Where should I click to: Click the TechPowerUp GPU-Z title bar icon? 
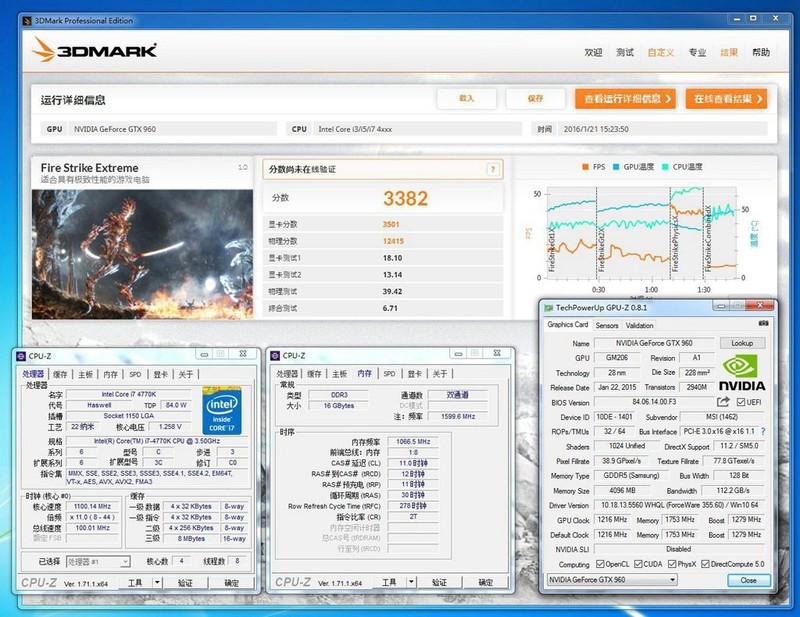(x=547, y=308)
